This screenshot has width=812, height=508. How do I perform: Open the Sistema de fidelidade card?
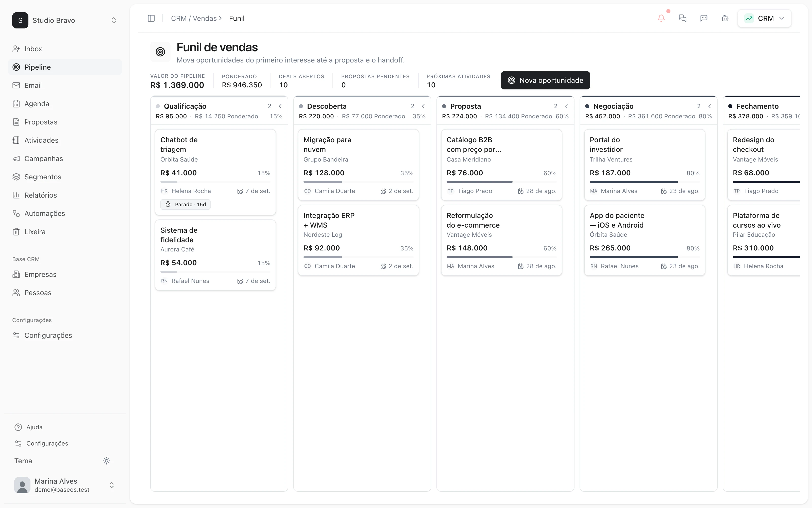215,255
